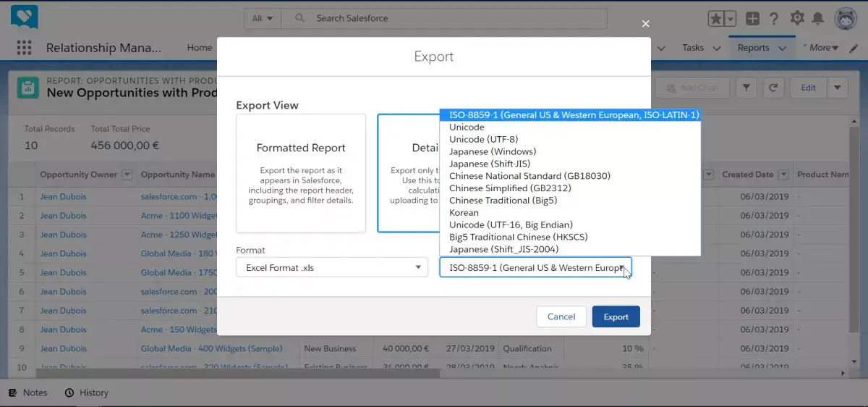Open the Tasks tab

pos(693,48)
